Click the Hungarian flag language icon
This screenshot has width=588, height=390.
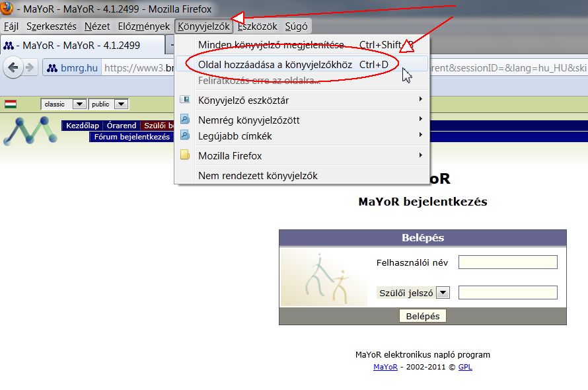tap(11, 104)
